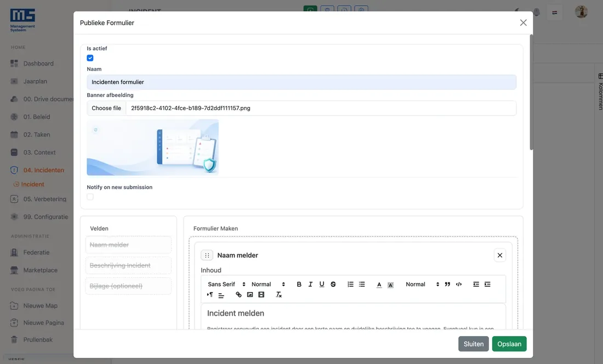Open Jaarplan in the sidebar
The height and width of the screenshot is (364, 603).
35,82
